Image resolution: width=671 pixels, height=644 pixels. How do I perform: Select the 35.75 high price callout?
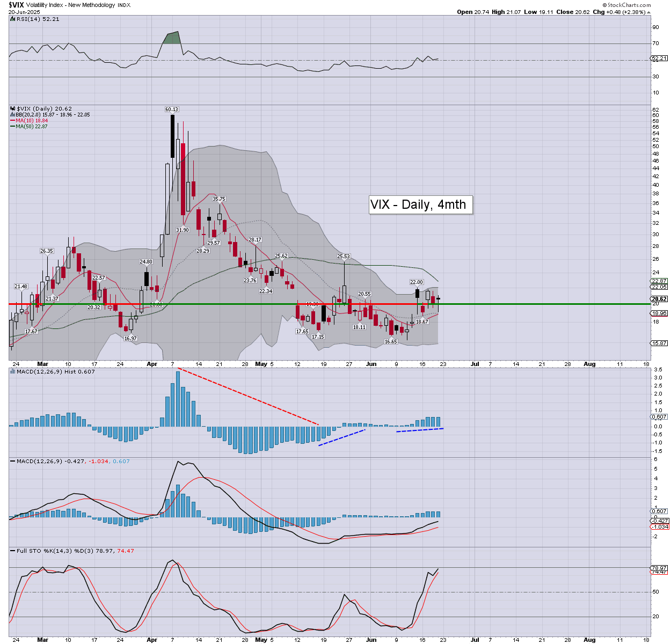(218, 199)
